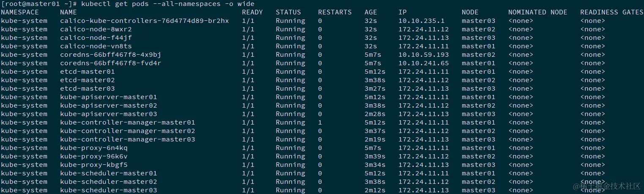This screenshot has width=644, height=194.
Task: Select pod name kube-apiserver-master03
Action: coord(109,114)
